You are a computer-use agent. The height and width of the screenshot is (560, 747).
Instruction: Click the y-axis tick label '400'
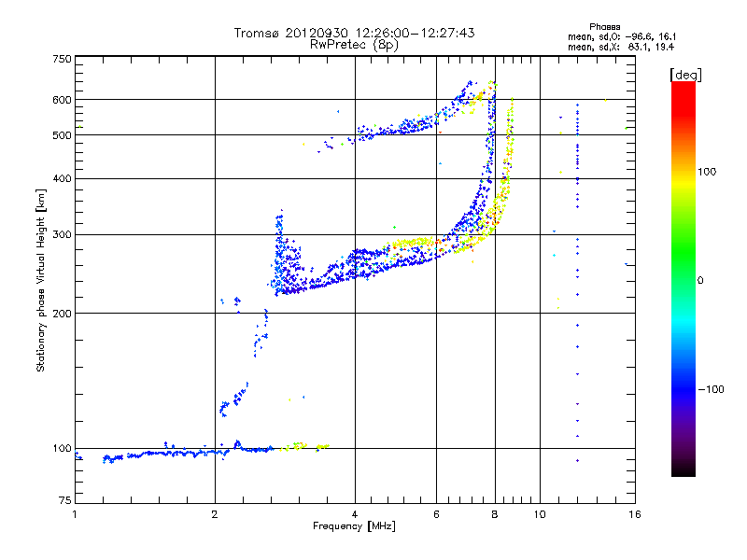pos(62,179)
